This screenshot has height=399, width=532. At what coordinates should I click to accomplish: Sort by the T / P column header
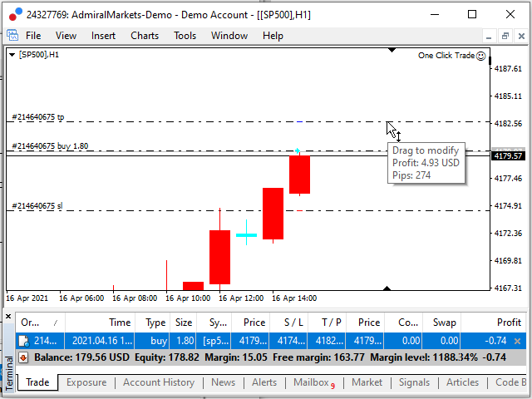click(x=327, y=323)
